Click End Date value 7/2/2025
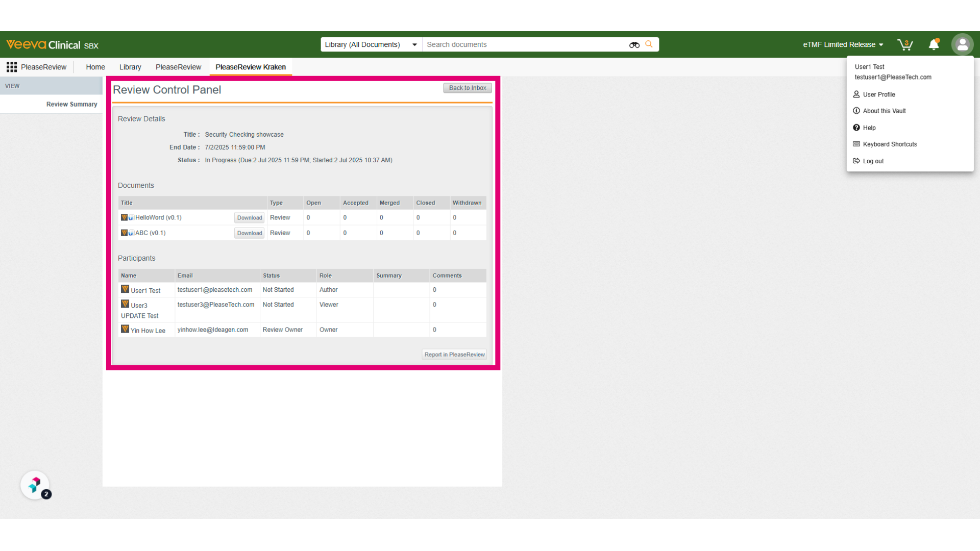This screenshot has width=980, height=551. (235, 147)
